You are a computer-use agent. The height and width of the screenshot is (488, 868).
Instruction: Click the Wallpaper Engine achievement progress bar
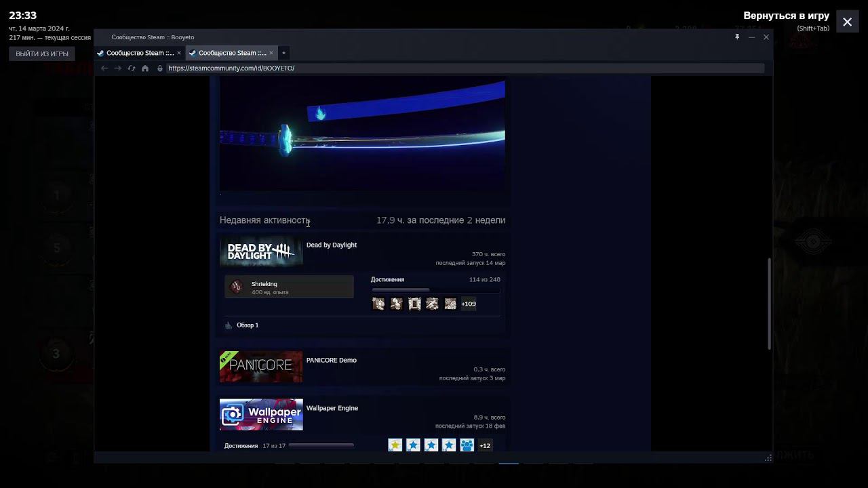321,446
